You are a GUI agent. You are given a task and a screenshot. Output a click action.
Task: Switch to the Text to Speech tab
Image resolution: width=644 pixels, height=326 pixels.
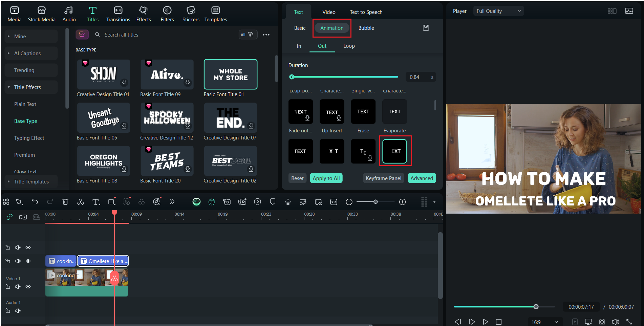click(366, 12)
